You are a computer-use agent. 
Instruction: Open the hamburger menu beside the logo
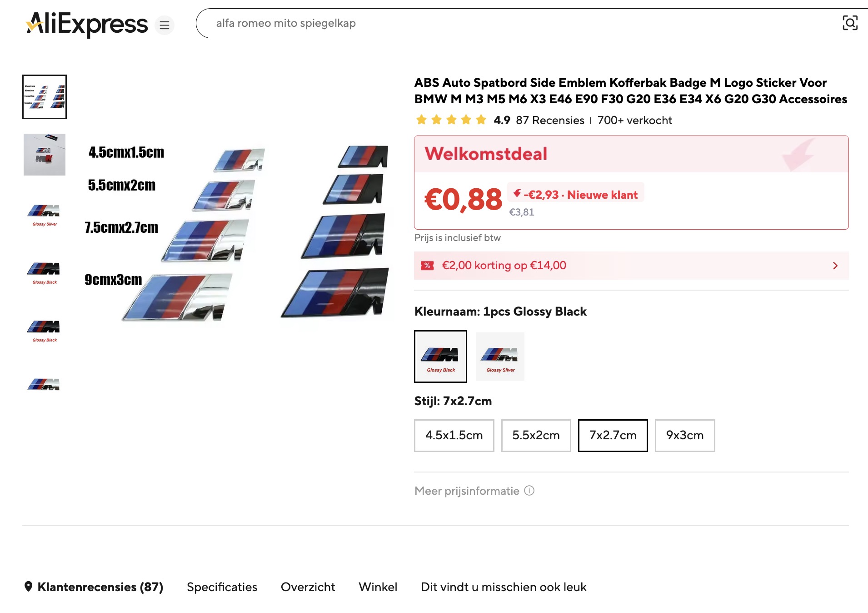pyautogui.click(x=165, y=25)
